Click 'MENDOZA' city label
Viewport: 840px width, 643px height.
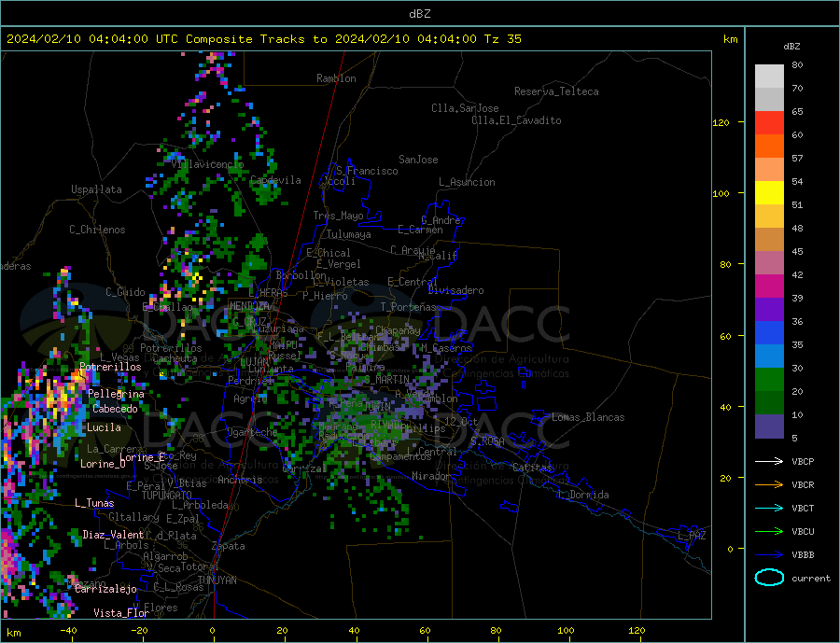(x=249, y=306)
